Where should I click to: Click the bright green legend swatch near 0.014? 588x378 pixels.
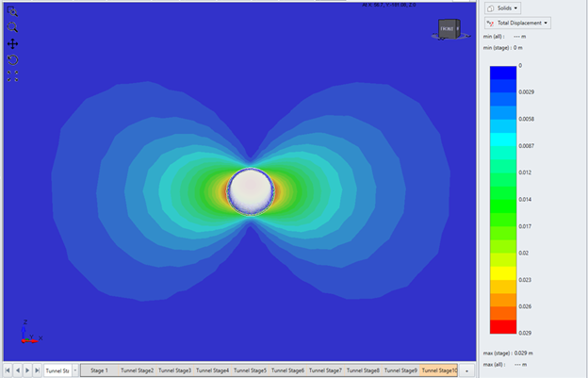point(503,206)
